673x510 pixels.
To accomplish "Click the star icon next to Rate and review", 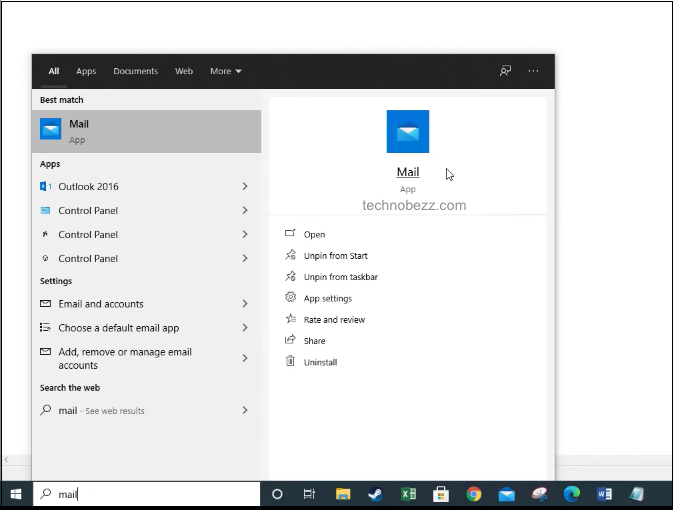I will point(291,319).
